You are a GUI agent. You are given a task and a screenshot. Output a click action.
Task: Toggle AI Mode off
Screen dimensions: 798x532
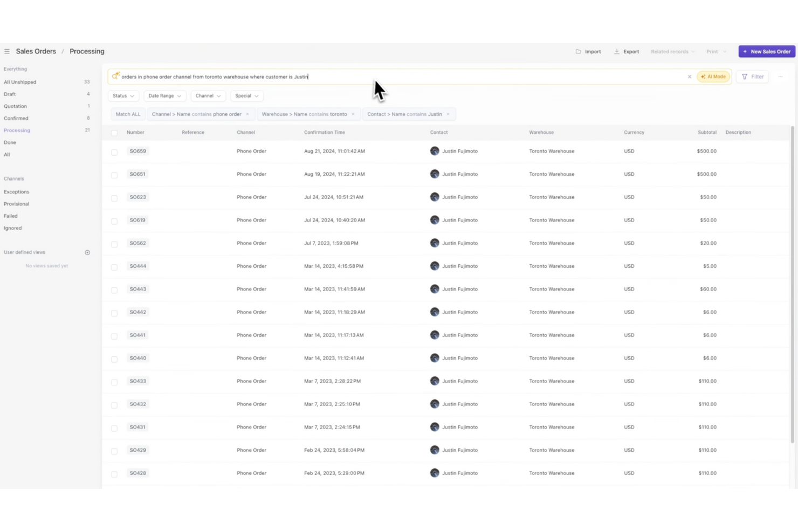(713, 77)
